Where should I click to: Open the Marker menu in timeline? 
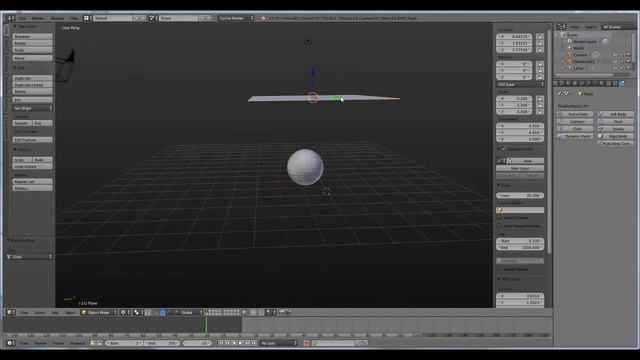click(40, 343)
